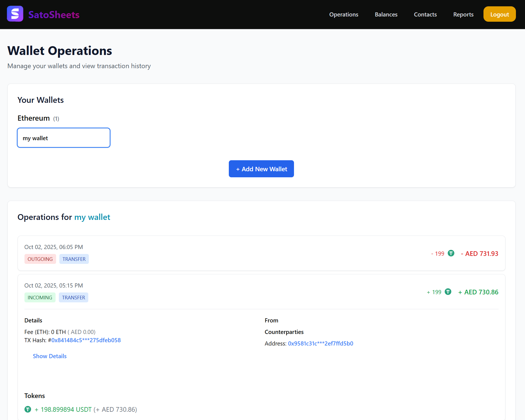Click the + Add New Wallet button

[x=261, y=168]
